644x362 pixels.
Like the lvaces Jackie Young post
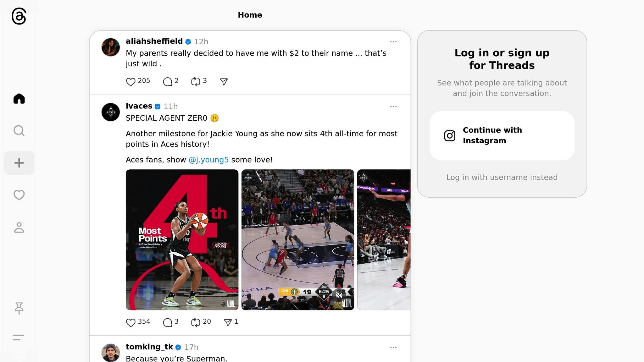[131, 322]
